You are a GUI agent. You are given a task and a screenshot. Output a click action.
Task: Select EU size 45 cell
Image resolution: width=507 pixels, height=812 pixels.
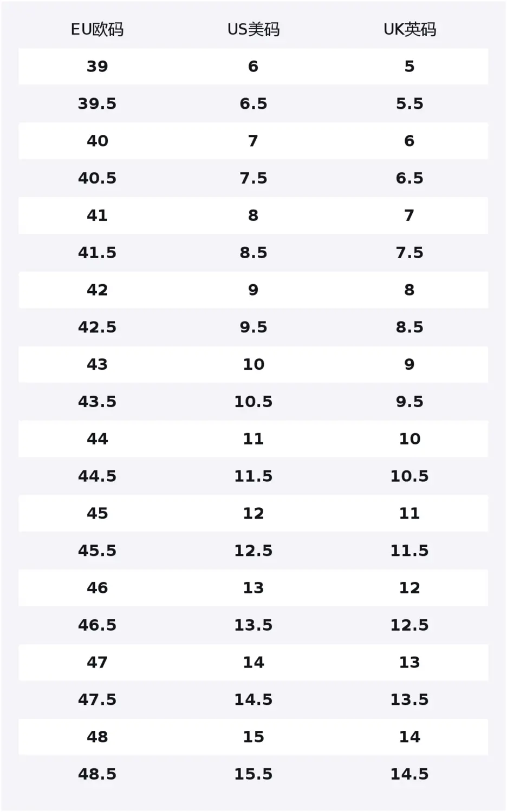97,513
